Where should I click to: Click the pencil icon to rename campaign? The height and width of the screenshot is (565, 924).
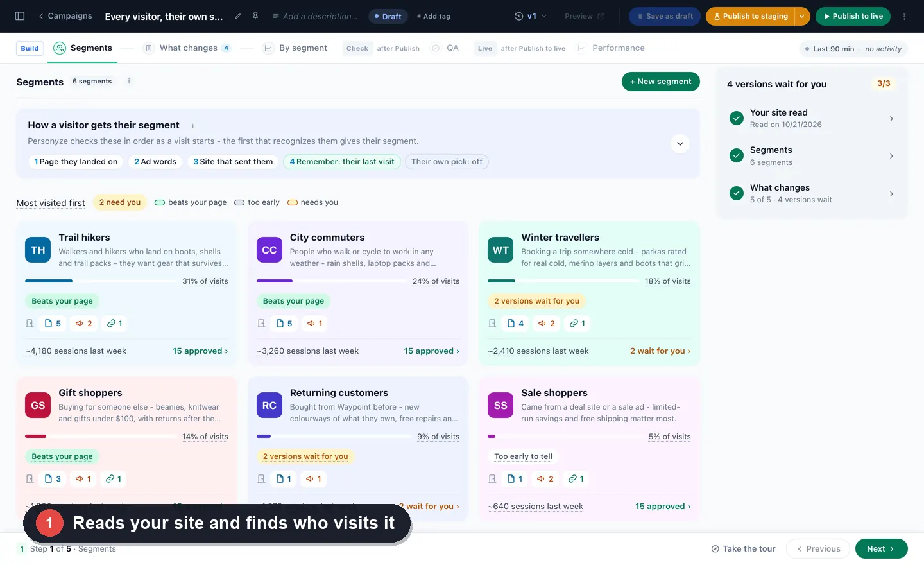click(x=238, y=16)
